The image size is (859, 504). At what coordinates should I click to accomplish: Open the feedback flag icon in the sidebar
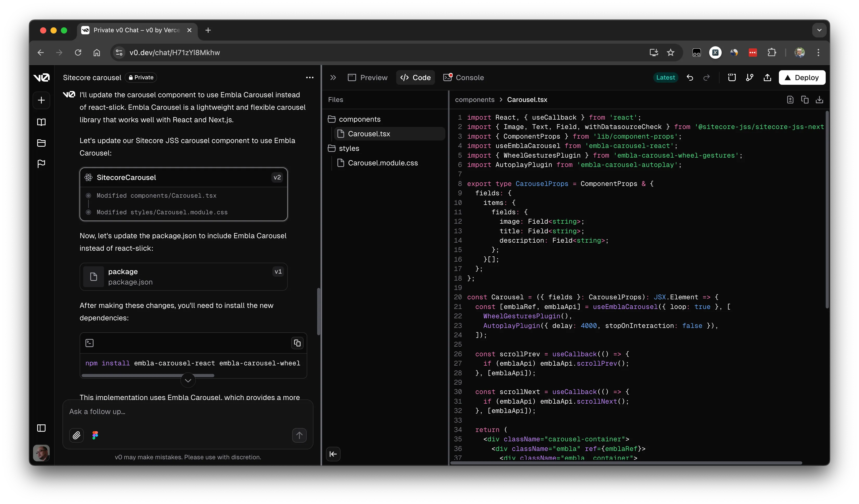tap(41, 164)
